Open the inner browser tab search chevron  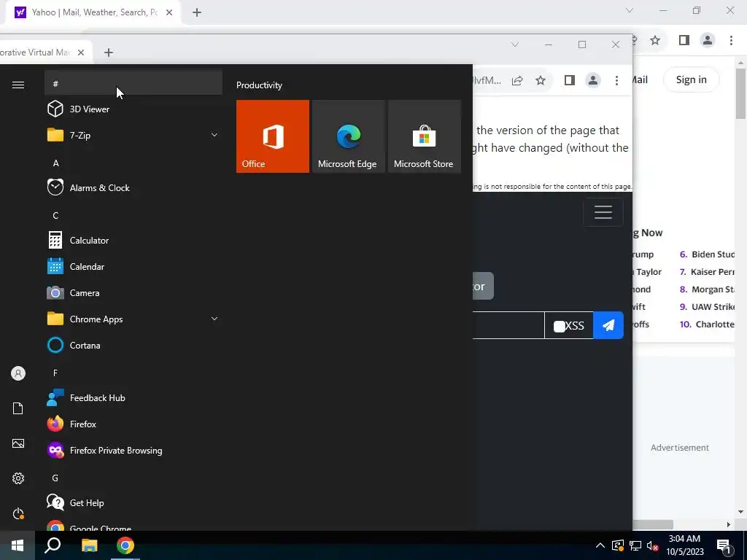[515, 44]
